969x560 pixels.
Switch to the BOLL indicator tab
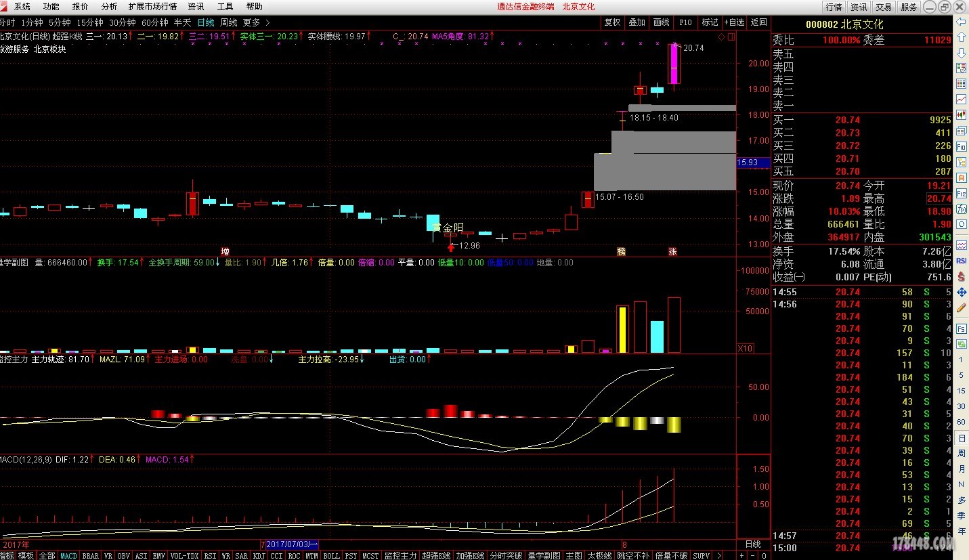[331, 555]
